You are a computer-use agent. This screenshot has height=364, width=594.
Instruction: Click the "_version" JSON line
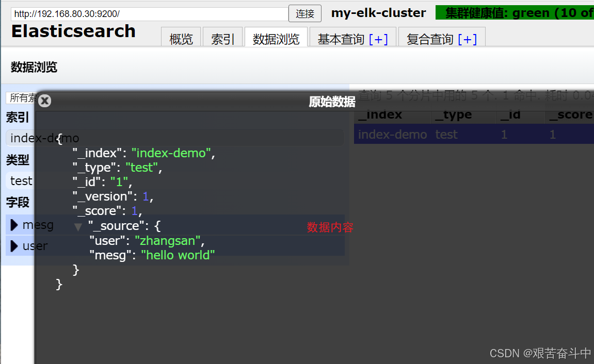[113, 196]
